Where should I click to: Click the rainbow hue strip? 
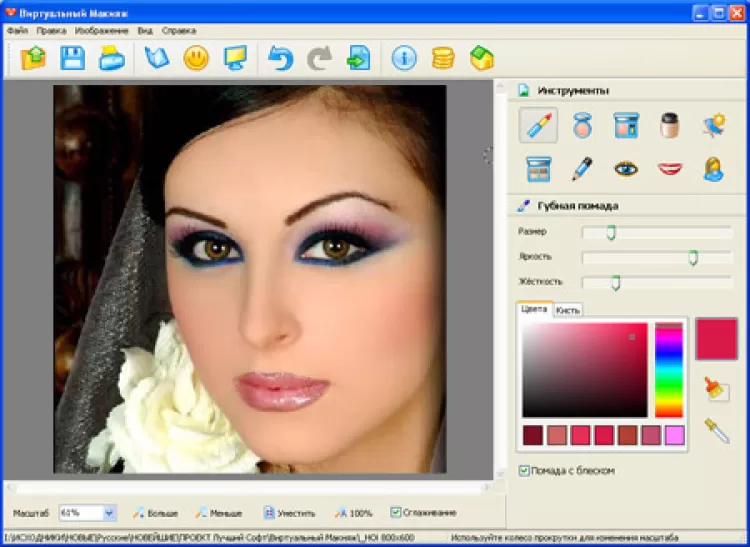pos(669,370)
